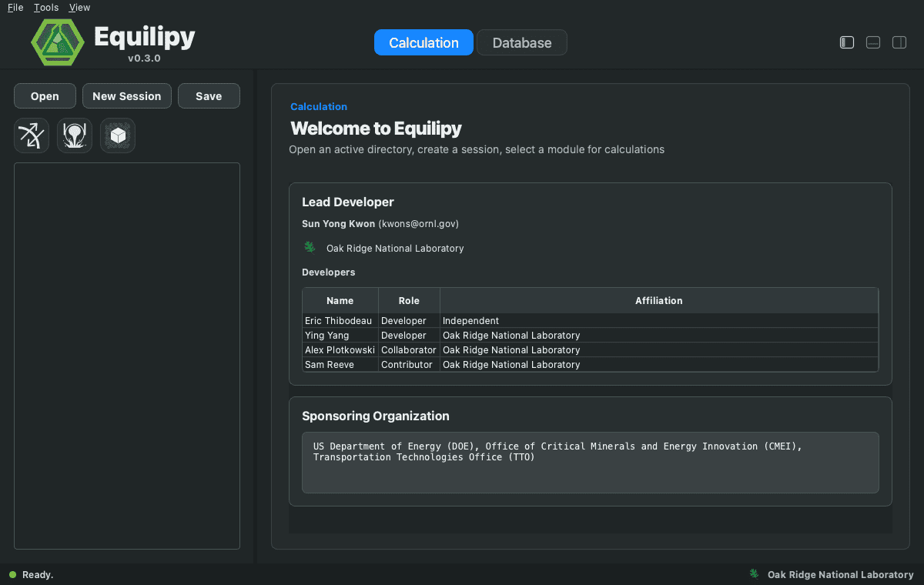Switch to the Calculation tab
Screen dimensions: 924x585
[x=423, y=42]
